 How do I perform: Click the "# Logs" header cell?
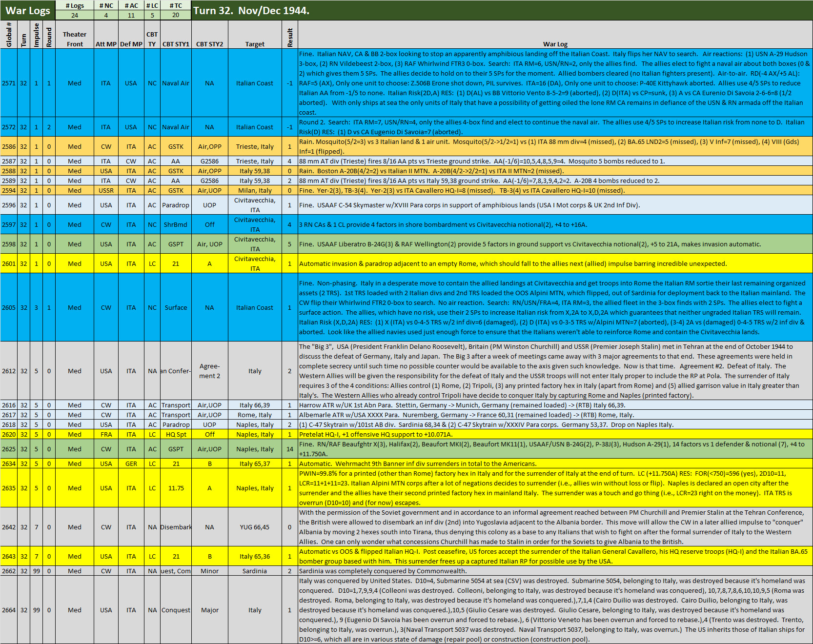(75, 5)
